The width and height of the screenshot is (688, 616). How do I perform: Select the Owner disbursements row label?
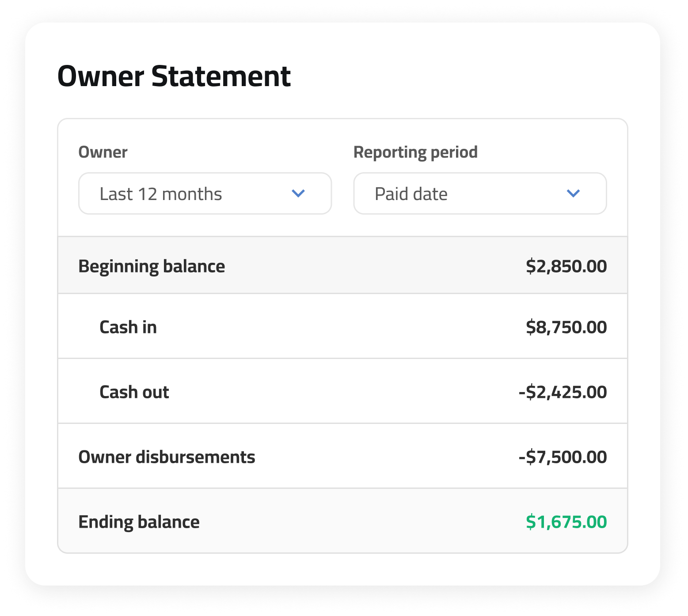167,457
